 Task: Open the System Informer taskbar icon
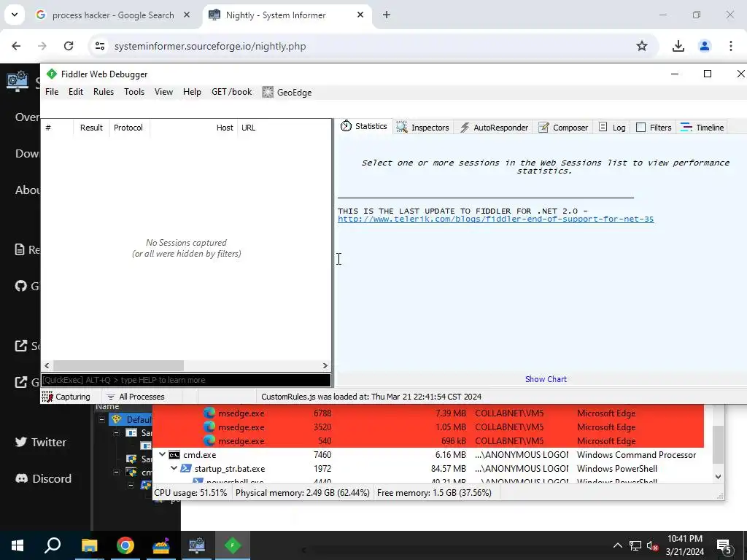[197, 545]
